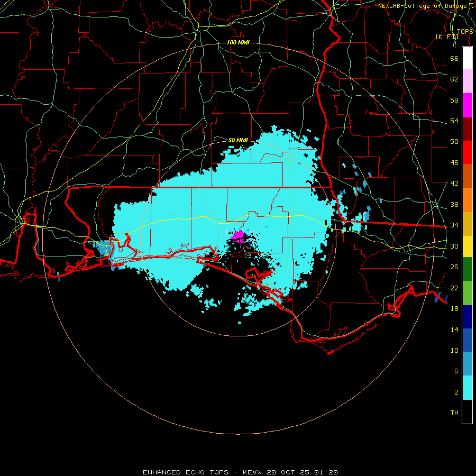Screen dimensions: 476x476
Task: Click the light pink 62 kft legend swatch
Action: pos(467,81)
